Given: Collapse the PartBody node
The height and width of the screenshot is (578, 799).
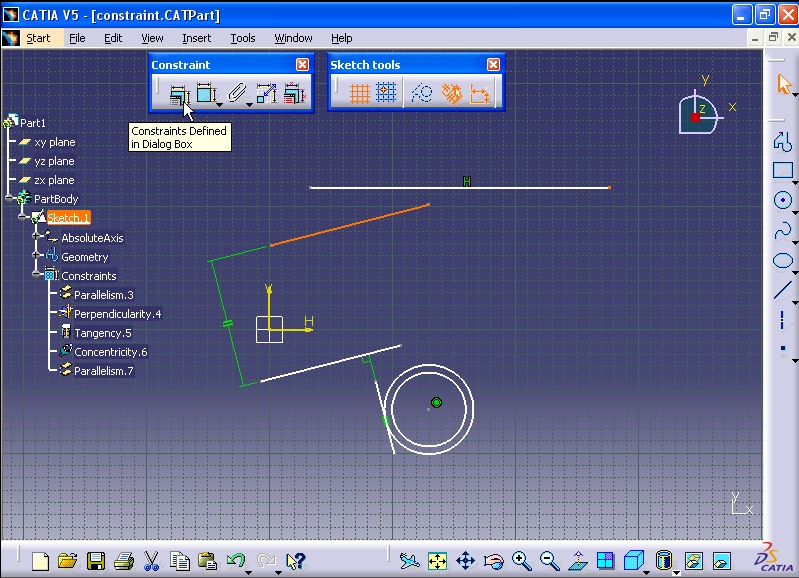Looking at the screenshot, I should point(9,198).
